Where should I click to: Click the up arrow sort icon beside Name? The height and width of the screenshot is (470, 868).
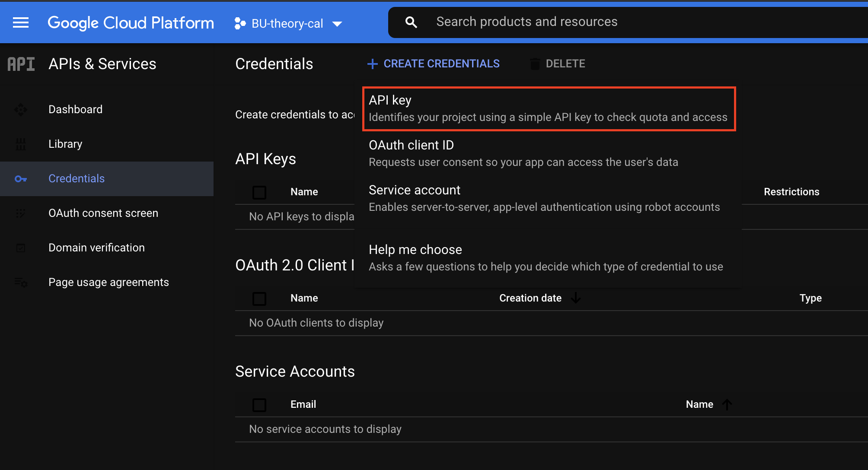pos(728,404)
